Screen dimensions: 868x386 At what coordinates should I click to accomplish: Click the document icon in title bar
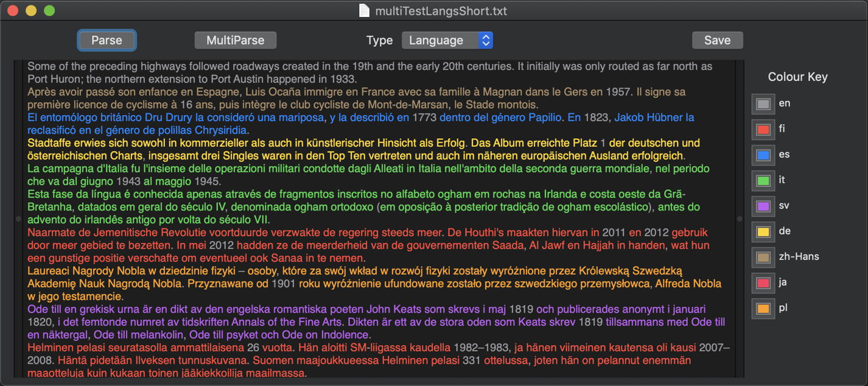tap(364, 10)
